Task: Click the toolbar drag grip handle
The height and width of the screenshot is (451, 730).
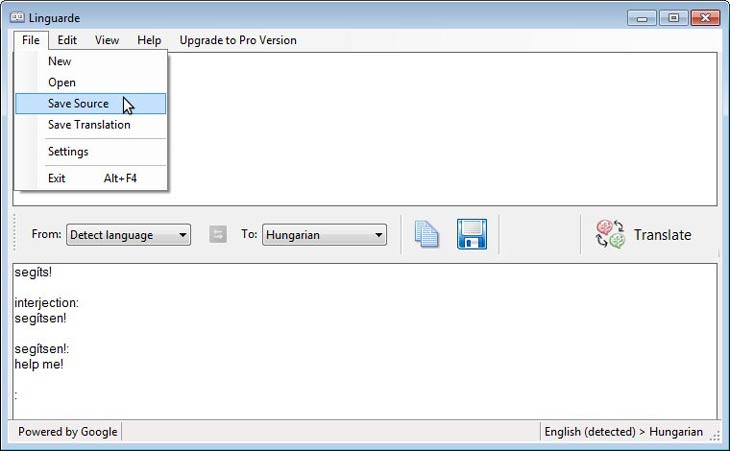Action: pos(15,233)
